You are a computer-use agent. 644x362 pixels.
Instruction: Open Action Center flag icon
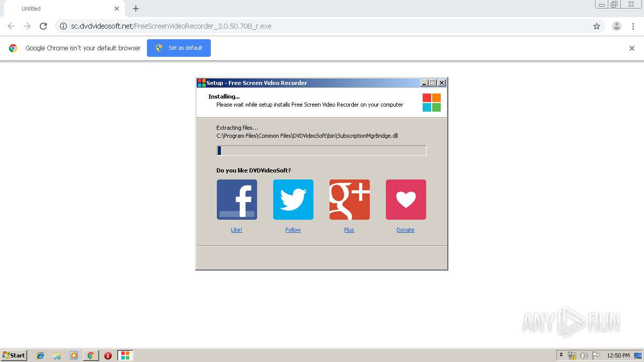click(x=596, y=355)
